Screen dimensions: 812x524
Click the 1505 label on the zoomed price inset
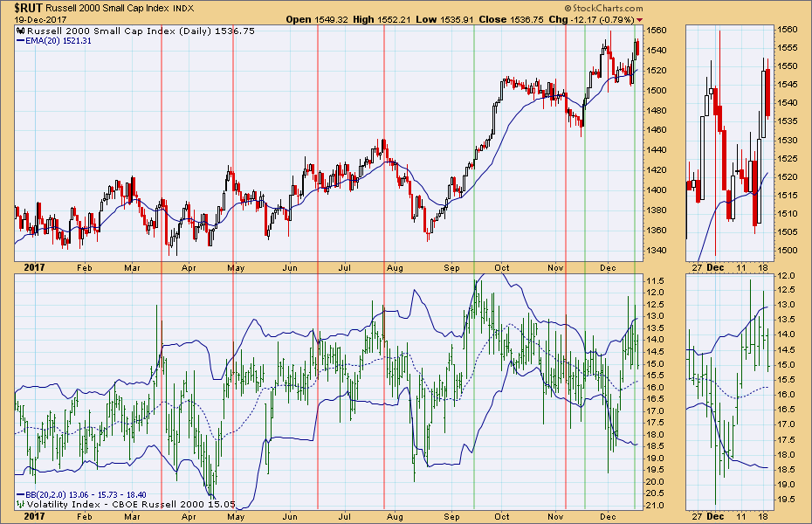[x=788, y=232]
